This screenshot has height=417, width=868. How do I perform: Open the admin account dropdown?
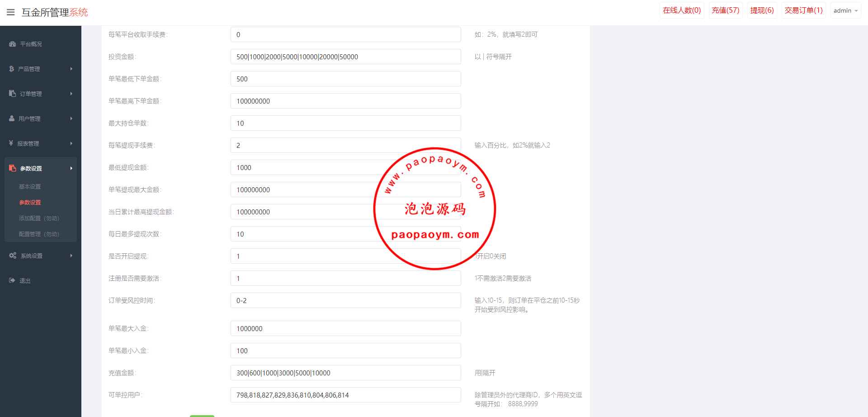[845, 10]
